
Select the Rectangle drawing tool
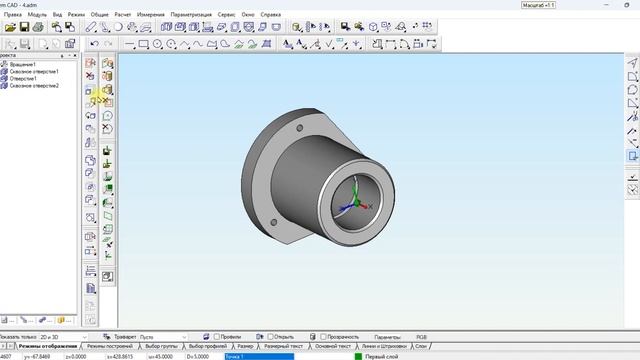pyautogui.click(x=144, y=44)
